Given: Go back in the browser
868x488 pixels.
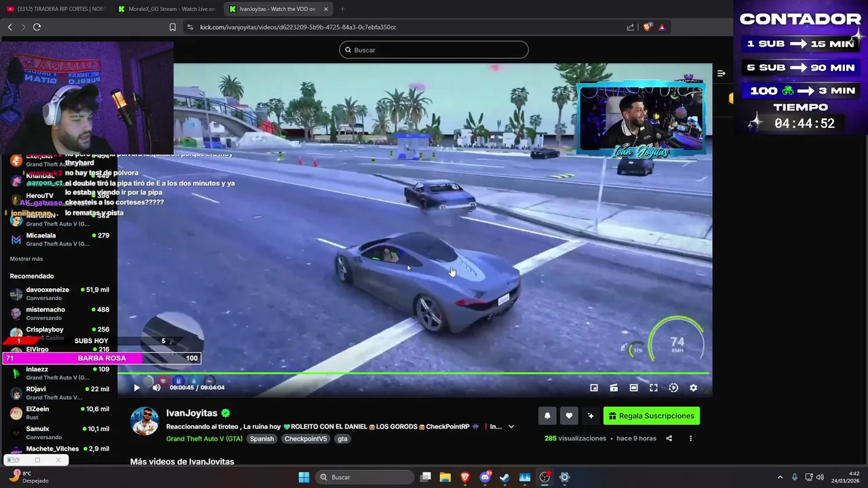Looking at the screenshot, I should (x=9, y=27).
